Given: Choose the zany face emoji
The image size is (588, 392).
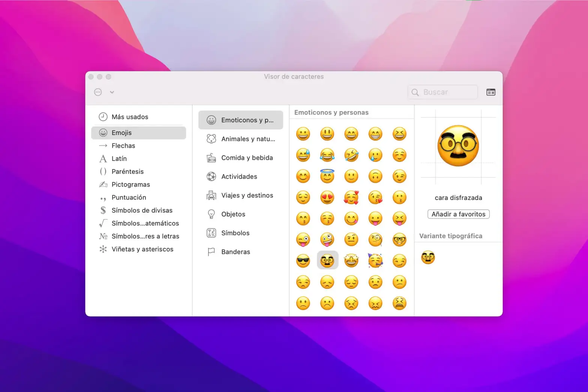Looking at the screenshot, I should click(327, 239).
